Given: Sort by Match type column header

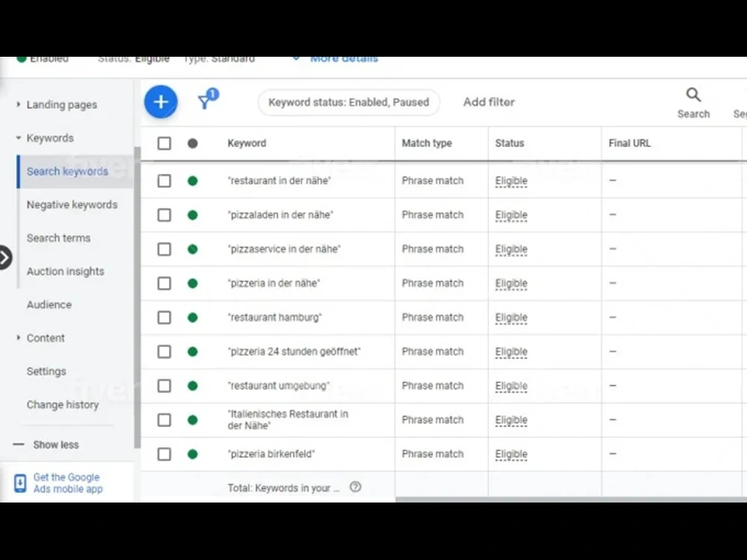Looking at the screenshot, I should pyautogui.click(x=427, y=143).
